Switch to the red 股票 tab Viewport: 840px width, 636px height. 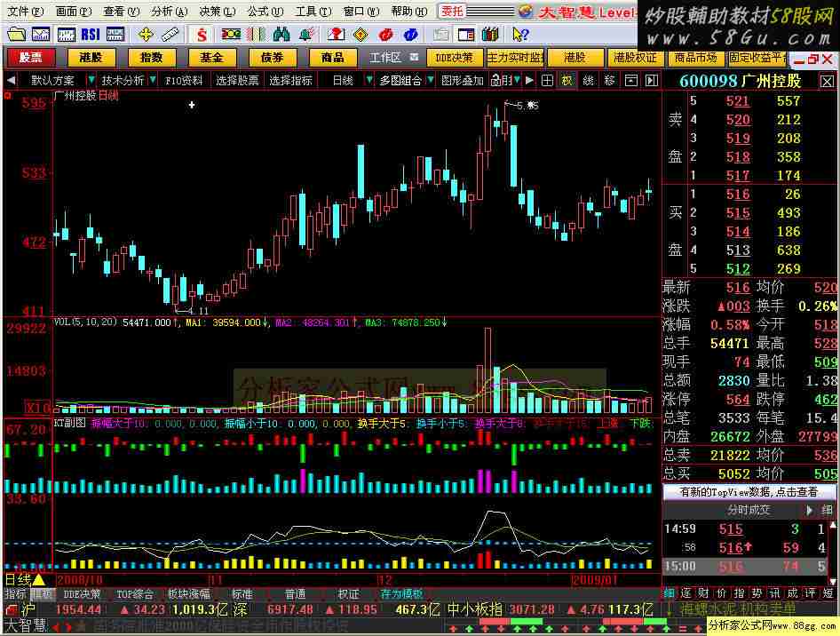point(30,58)
